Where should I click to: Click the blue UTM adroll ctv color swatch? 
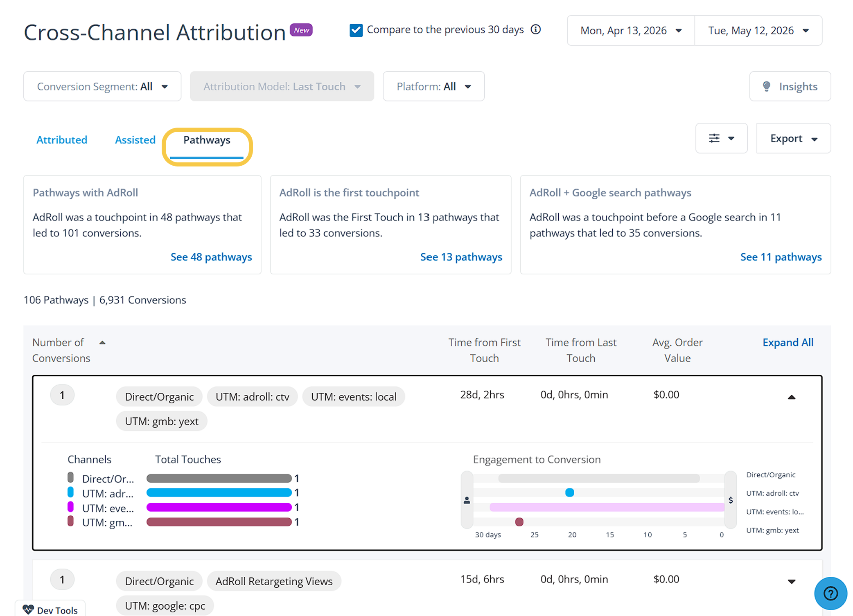pos(70,492)
